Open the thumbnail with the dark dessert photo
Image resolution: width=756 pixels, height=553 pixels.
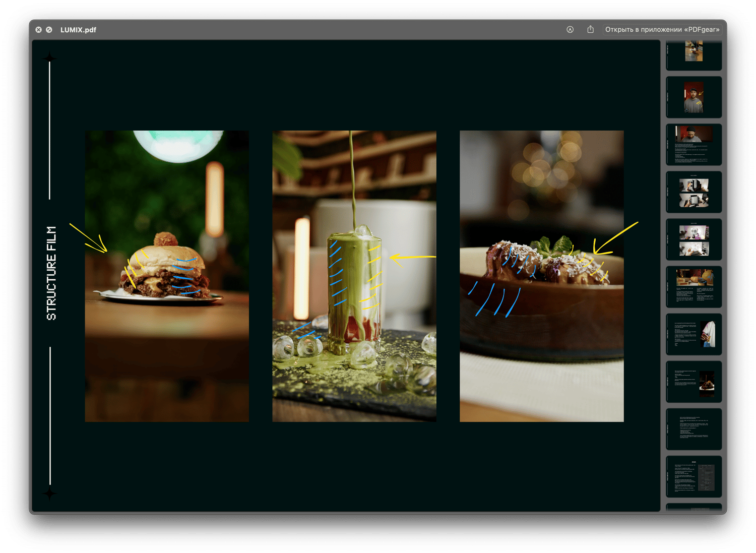point(694,382)
